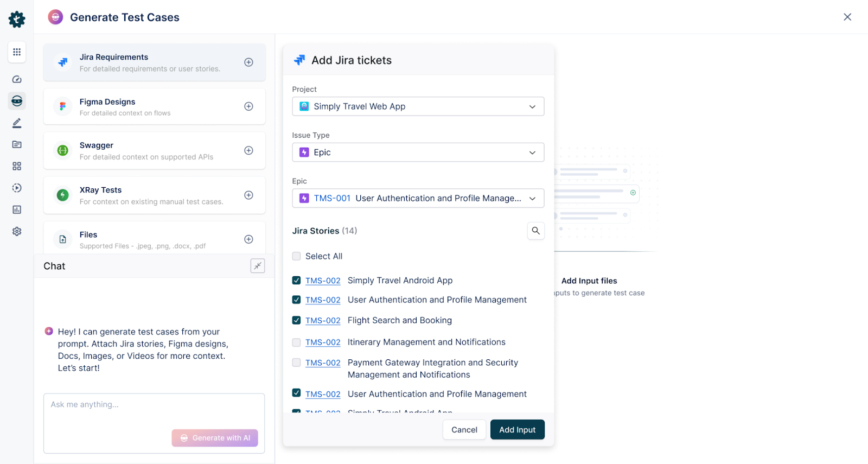
Task: Uncheck Simply Travel Android App story
Action: tap(296, 281)
